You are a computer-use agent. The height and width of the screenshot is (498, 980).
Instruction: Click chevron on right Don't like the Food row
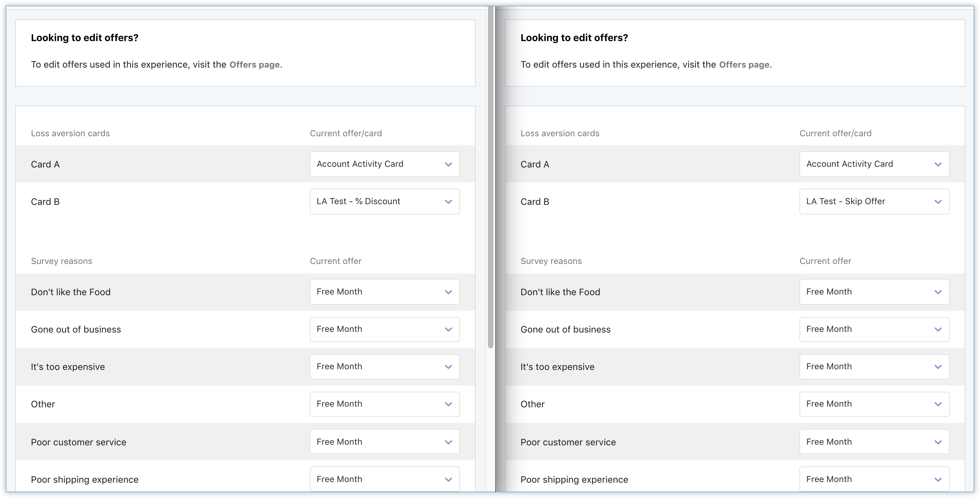(938, 292)
